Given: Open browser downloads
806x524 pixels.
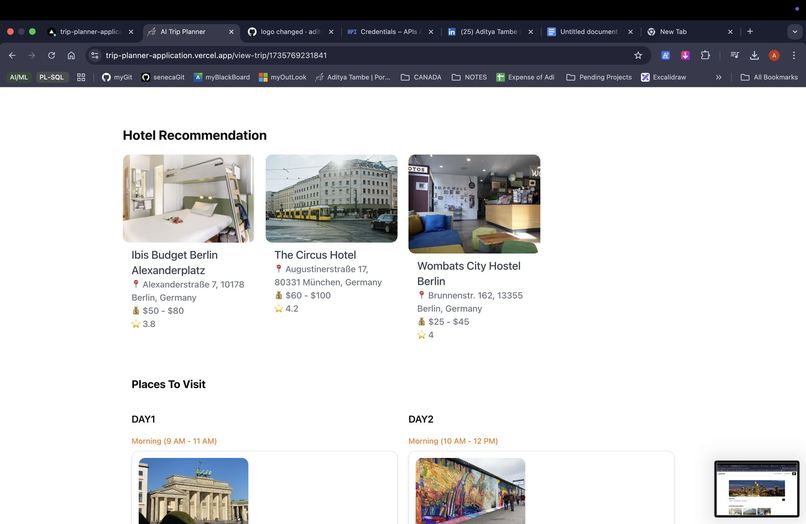Looking at the screenshot, I should click(754, 56).
